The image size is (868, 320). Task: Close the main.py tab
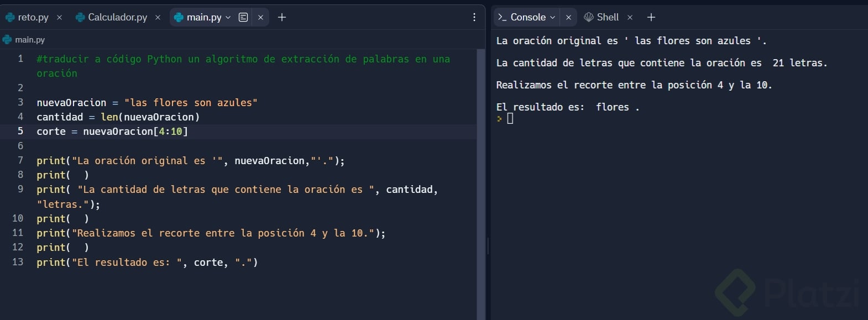pyautogui.click(x=260, y=18)
